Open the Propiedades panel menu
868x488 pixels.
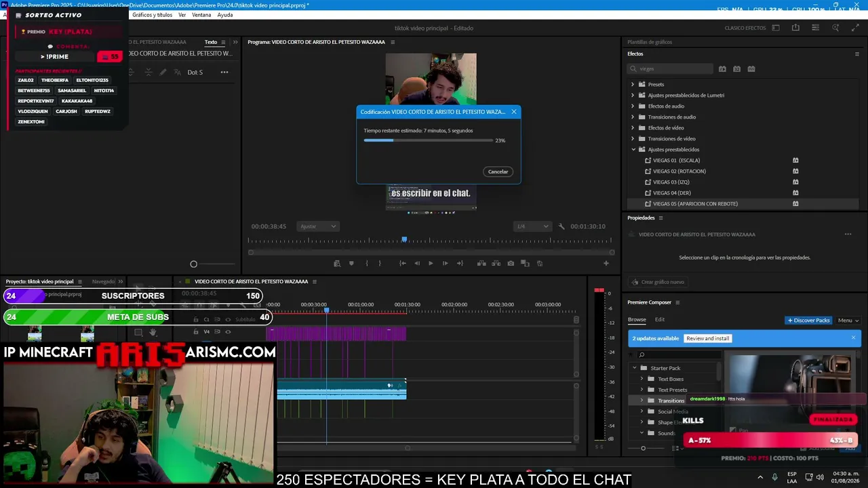[x=660, y=218]
